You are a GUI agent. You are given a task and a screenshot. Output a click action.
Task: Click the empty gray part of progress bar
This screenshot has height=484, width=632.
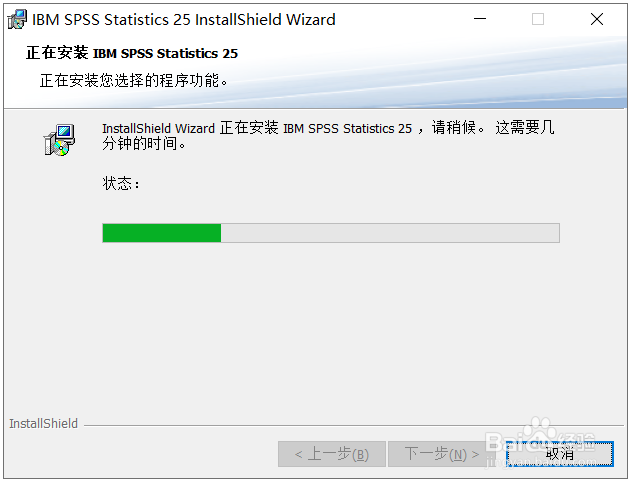coord(390,233)
